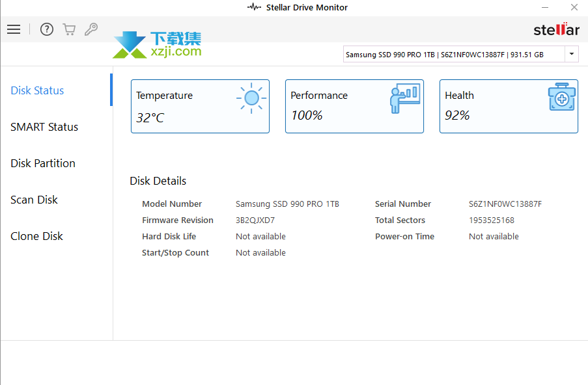Image resolution: width=588 pixels, height=385 pixels.
Task: Minimize the Stellar Drive Monitor window
Action: coord(544,8)
